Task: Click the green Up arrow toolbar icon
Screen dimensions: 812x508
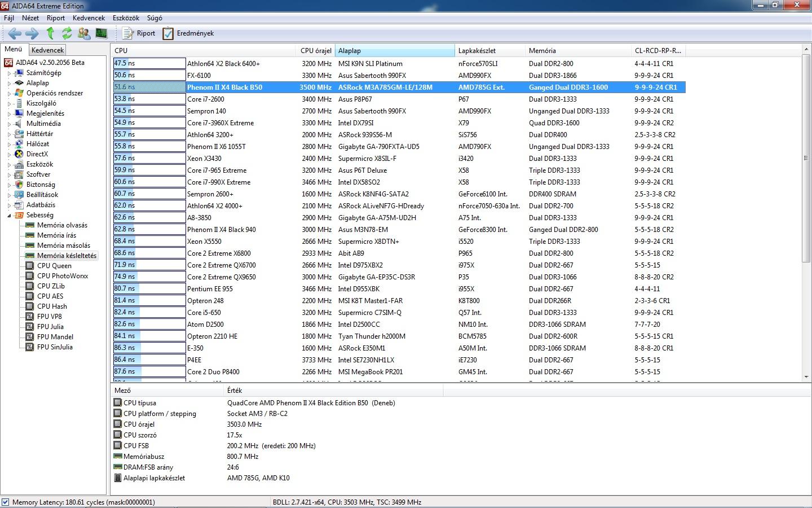Action: click(50, 33)
